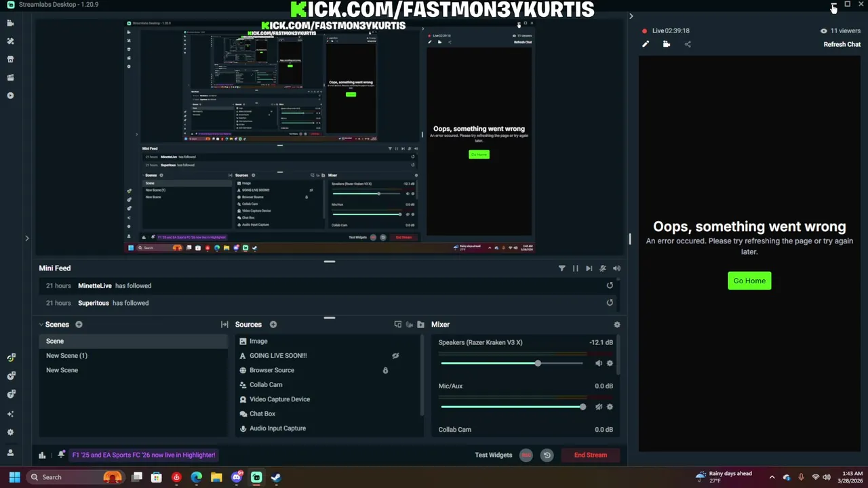Collapse the chat panel with the chevron
This screenshot has height=488, width=868.
pyautogui.click(x=631, y=16)
